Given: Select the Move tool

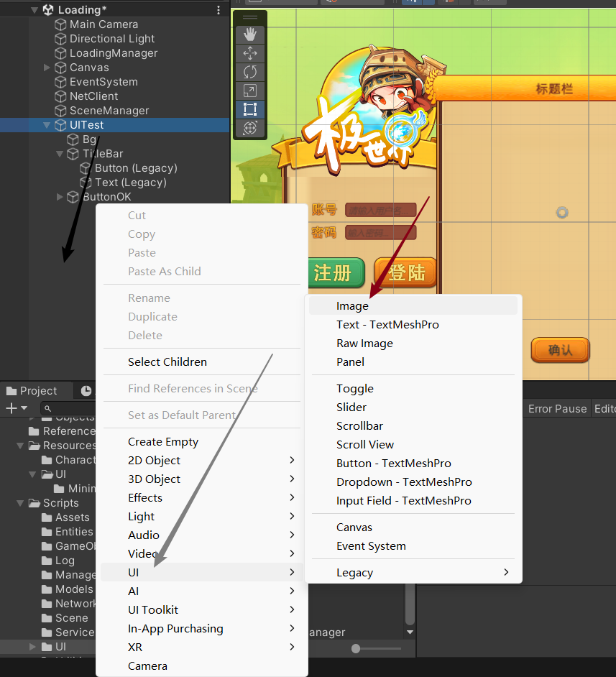Looking at the screenshot, I should [250, 53].
